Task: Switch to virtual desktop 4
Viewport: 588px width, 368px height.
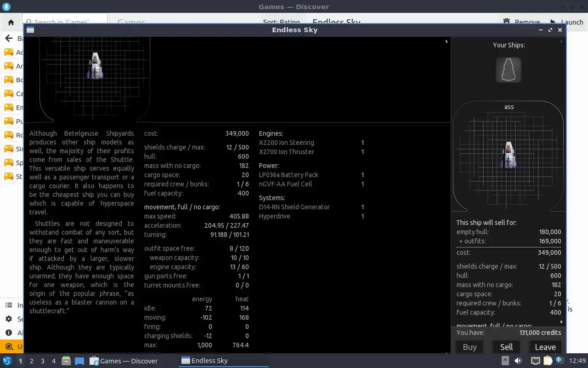Action: [x=53, y=361]
